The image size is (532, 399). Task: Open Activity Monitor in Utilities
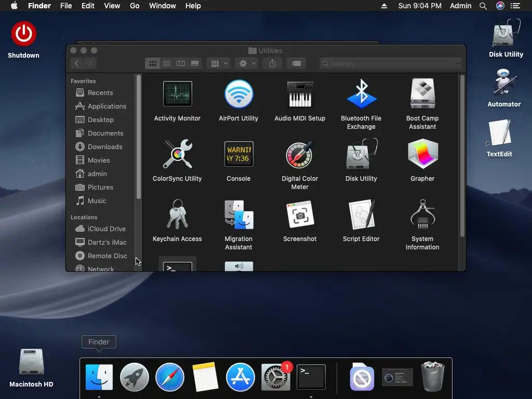point(178,94)
